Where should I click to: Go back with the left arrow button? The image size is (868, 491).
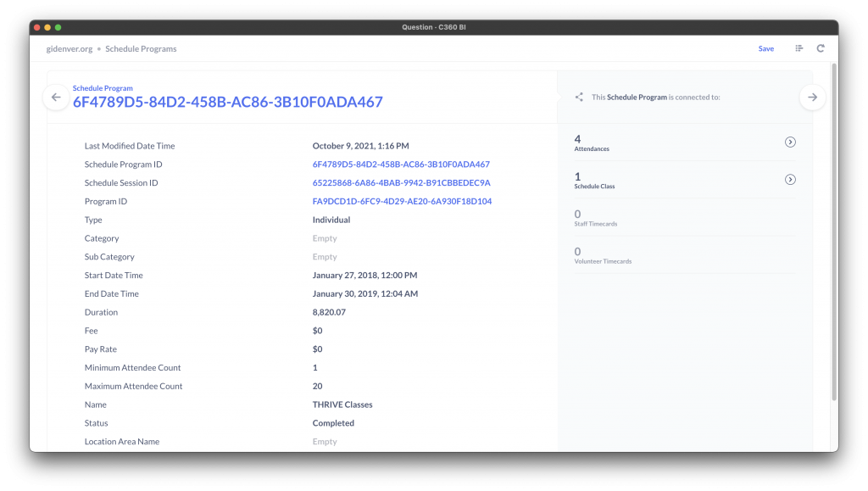(56, 98)
